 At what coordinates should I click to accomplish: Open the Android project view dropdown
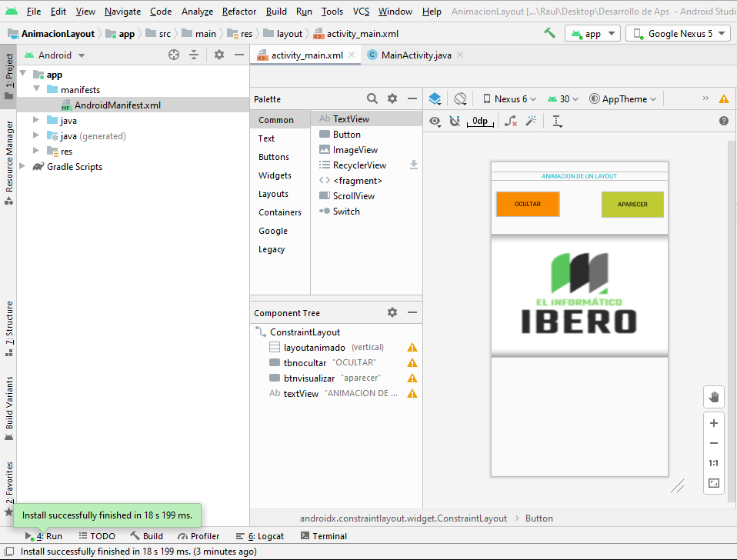(55, 55)
